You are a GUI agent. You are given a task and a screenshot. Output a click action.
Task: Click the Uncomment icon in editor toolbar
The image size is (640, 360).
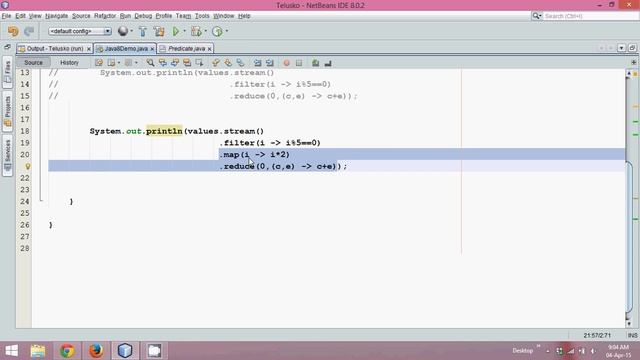coord(328,63)
